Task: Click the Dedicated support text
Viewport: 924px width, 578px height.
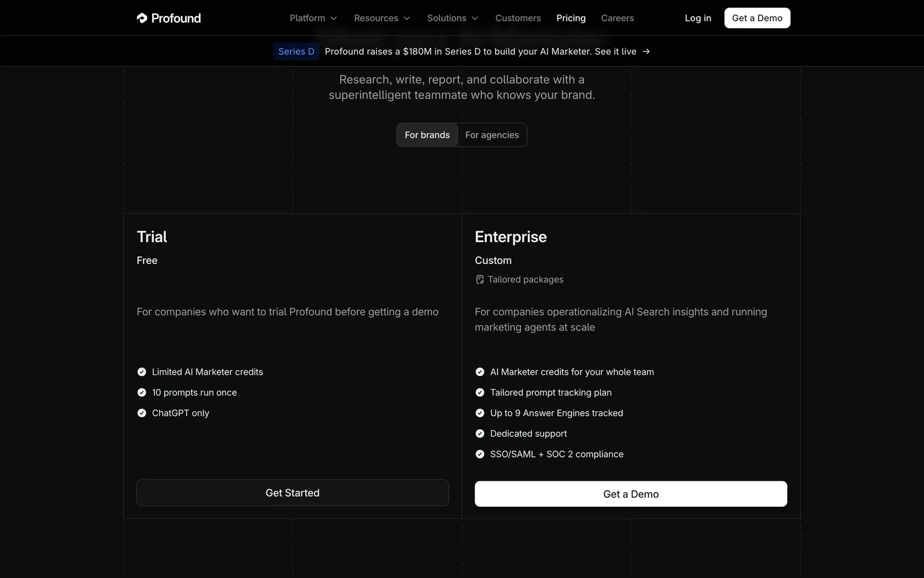Action: (528, 434)
